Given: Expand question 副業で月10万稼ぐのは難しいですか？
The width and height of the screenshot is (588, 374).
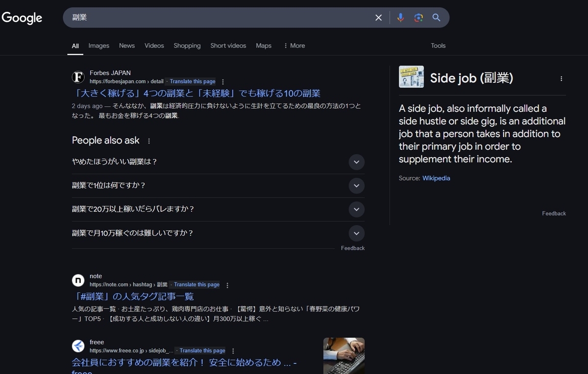Looking at the screenshot, I should (218, 233).
